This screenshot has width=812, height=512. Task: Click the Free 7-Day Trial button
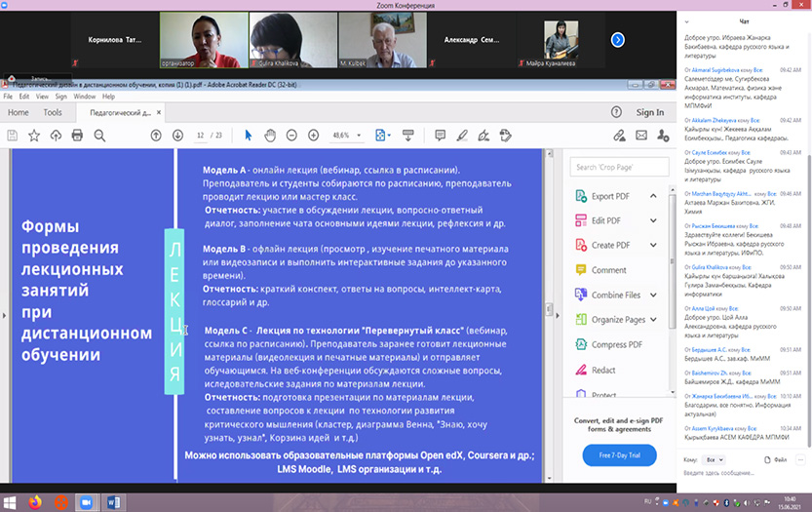(x=619, y=455)
